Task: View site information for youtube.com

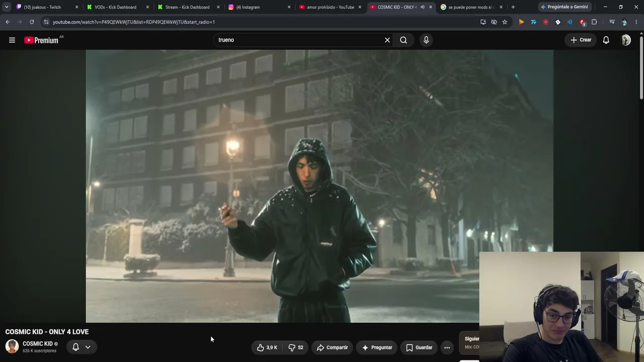Action: tap(46, 22)
